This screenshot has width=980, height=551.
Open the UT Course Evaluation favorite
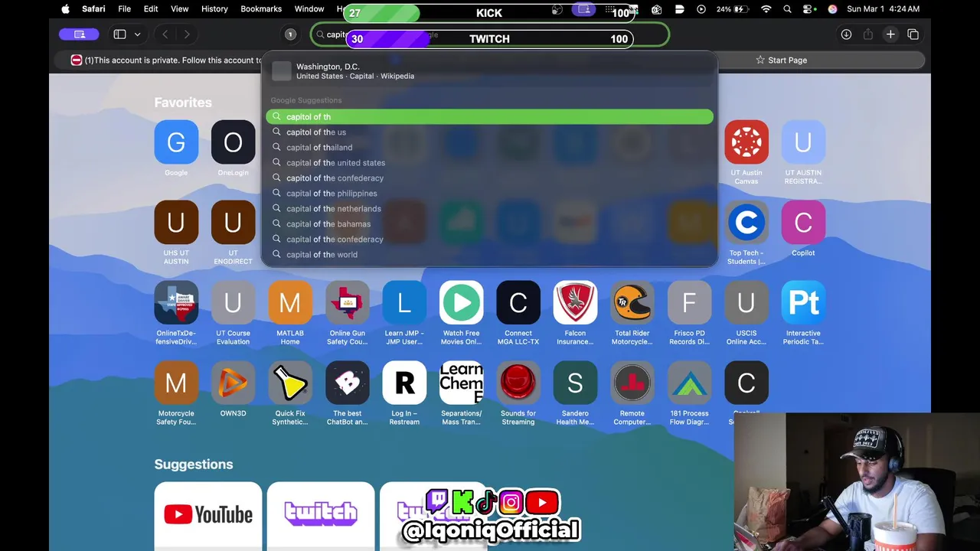click(233, 303)
